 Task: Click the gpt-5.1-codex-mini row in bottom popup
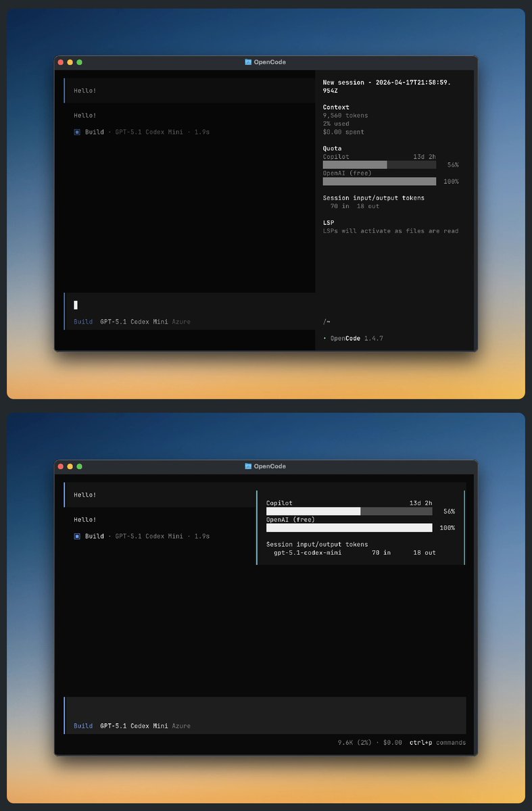click(x=355, y=553)
